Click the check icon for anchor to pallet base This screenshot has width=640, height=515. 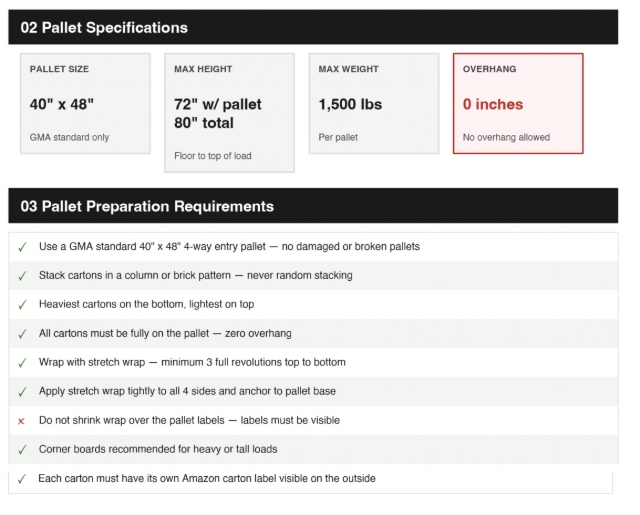pyautogui.click(x=22, y=392)
